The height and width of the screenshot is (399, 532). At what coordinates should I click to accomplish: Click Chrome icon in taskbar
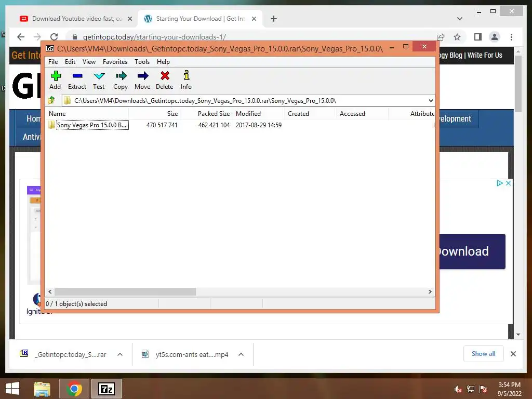(x=74, y=389)
